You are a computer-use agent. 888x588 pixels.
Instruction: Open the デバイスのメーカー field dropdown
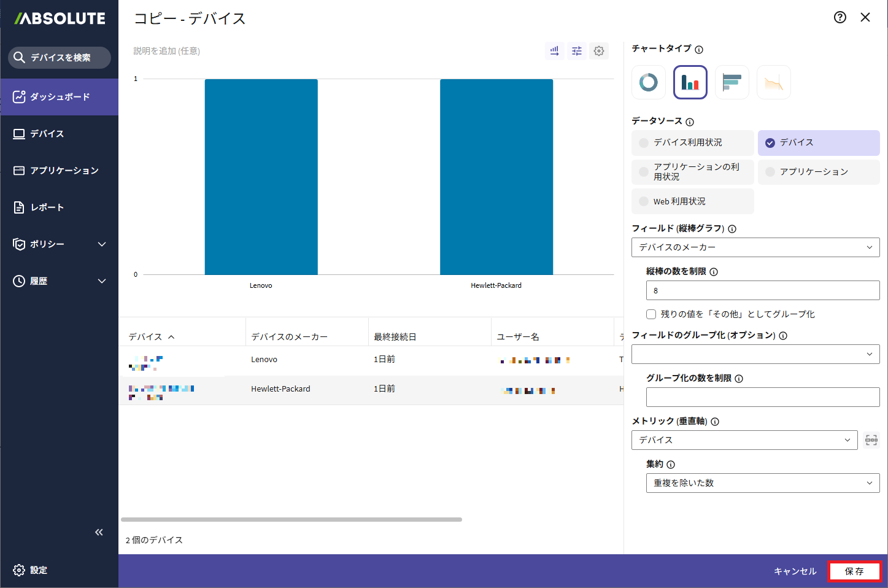pos(755,247)
